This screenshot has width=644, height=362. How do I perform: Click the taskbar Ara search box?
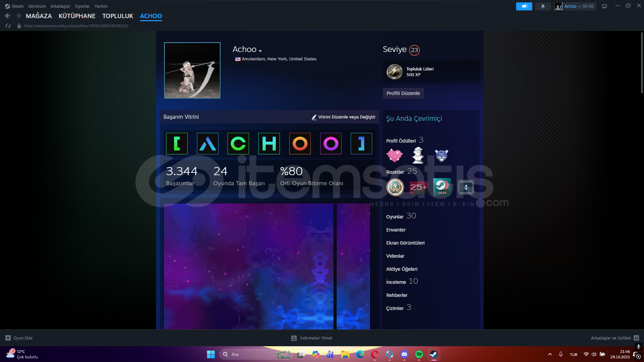[256, 354]
